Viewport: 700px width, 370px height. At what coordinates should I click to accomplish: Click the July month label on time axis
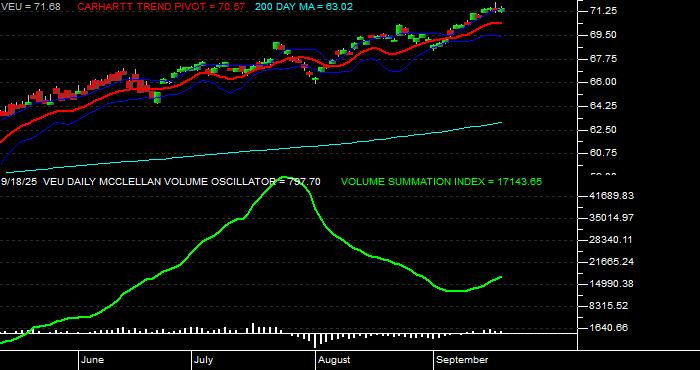tap(204, 360)
